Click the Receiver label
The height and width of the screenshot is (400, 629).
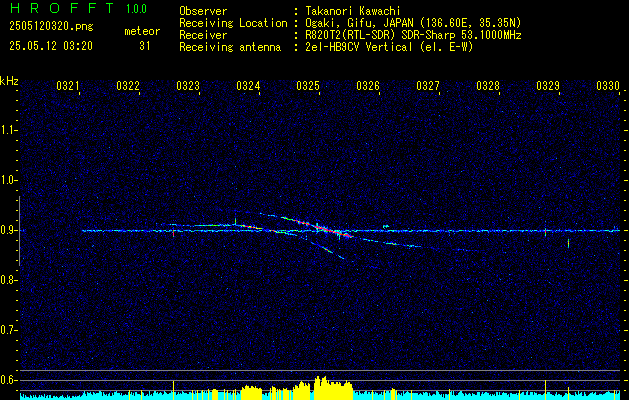[x=203, y=35]
